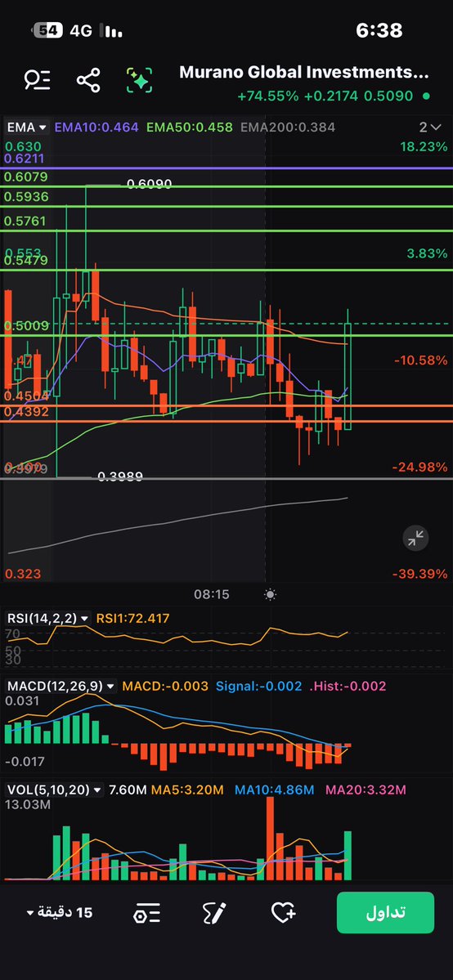
Task: Tap the EMA10:0.464 value
Action: [x=96, y=128]
